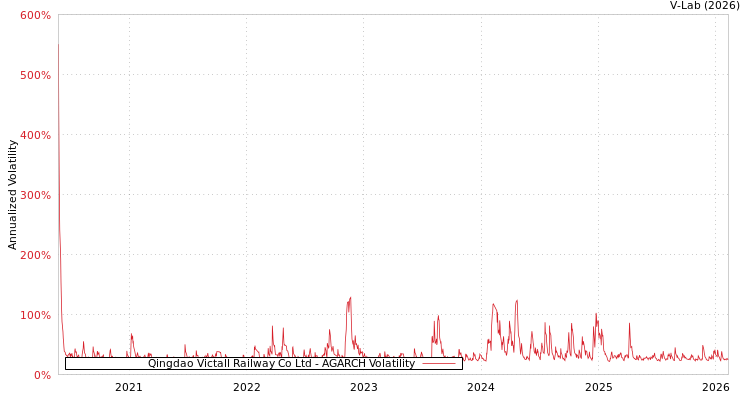Click the April 2024 volatility peak near 125%
This screenshot has height=400, width=750.
click(x=517, y=300)
